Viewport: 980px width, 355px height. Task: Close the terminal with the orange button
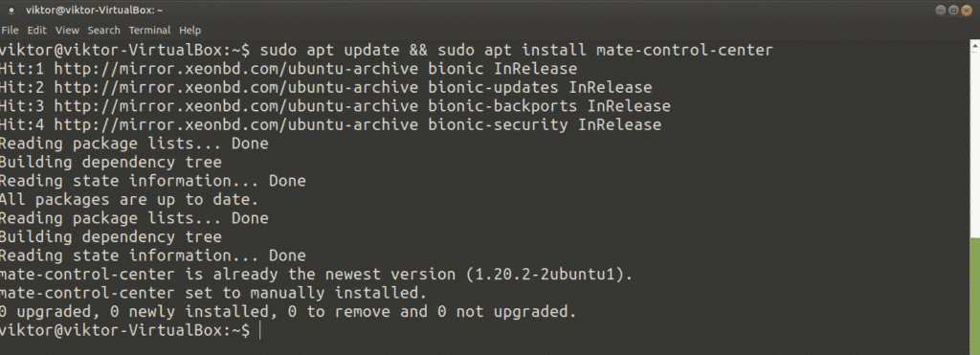pyautogui.click(x=967, y=10)
